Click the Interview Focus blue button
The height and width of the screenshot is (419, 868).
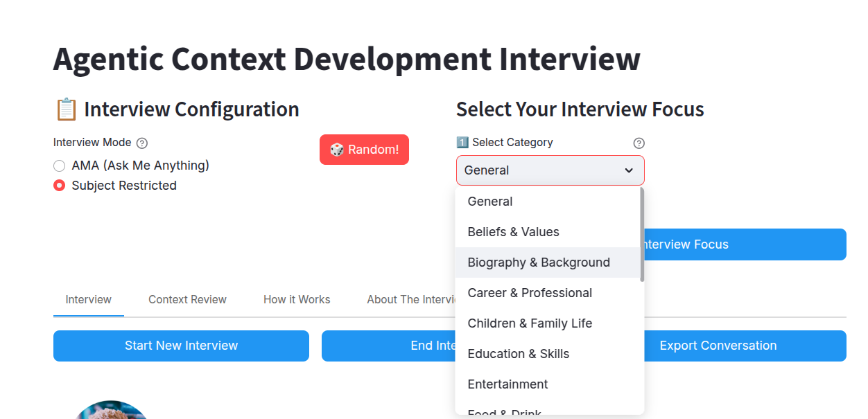pyautogui.click(x=745, y=244)
